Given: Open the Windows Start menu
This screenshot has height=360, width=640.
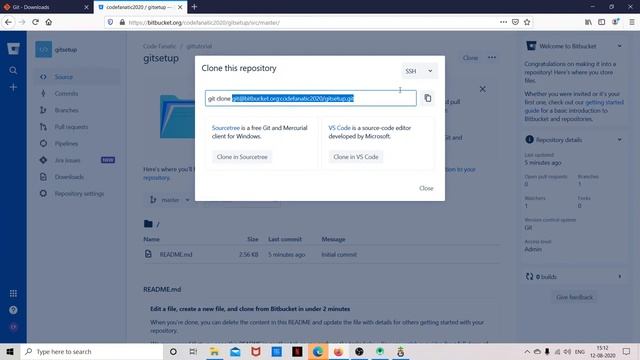Looking at the screenshot, I should pos(10,351).
